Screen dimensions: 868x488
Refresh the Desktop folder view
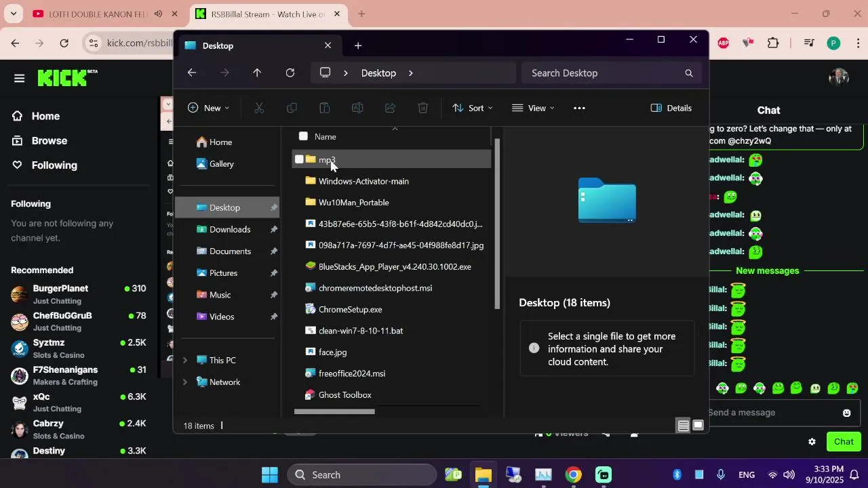[x=290, y=73]
